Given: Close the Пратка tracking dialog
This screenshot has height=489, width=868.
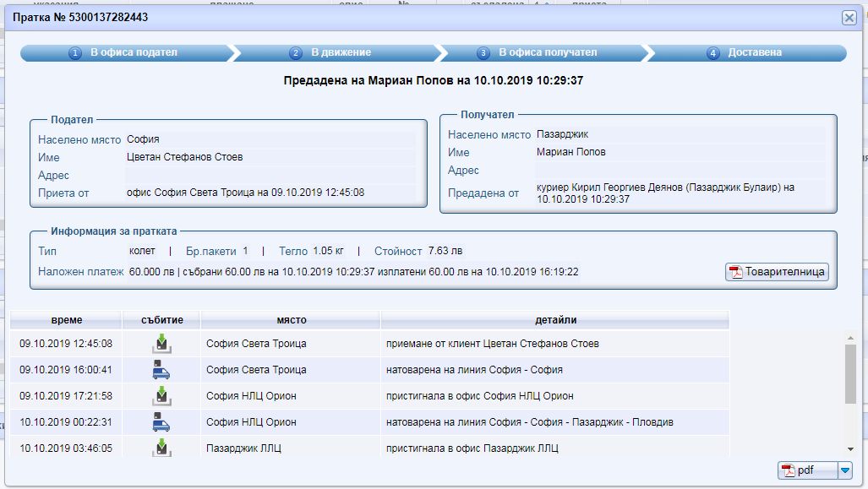Looking at the screenshot, I should point(849,18).
